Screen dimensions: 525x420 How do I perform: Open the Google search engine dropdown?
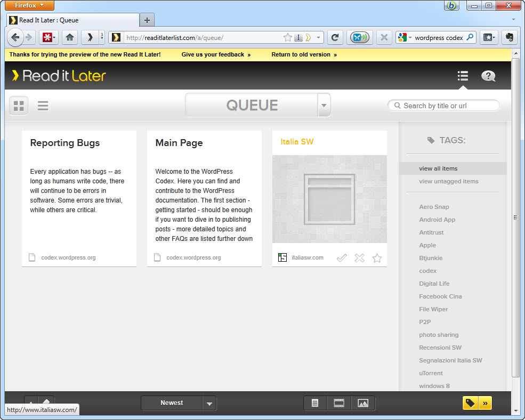coord(405,37)
